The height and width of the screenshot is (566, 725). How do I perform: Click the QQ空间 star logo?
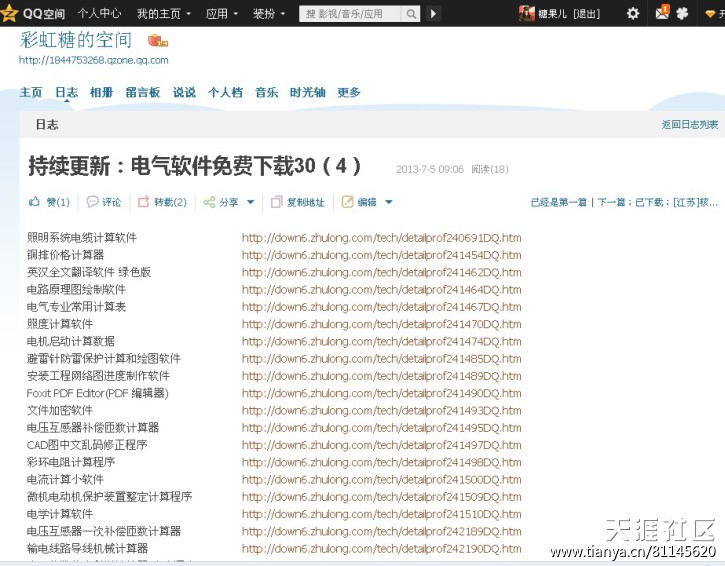(10, 13)
